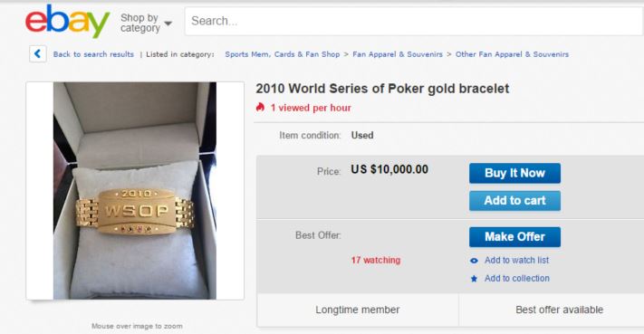The image size is (644, 334).
Task: Click the flame icon next to viewed per hour
Action: [260, 108]
